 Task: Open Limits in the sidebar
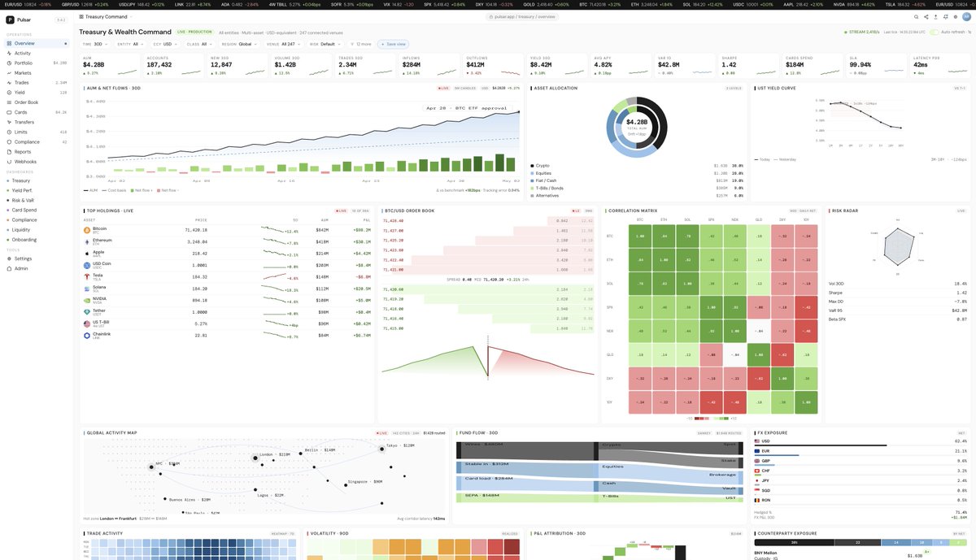(x=37, y=132)
